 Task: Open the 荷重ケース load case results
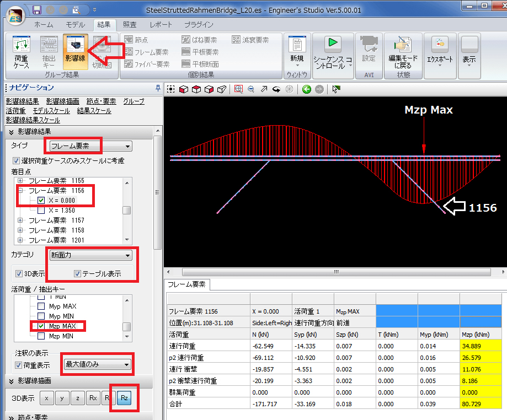[22, 52]
